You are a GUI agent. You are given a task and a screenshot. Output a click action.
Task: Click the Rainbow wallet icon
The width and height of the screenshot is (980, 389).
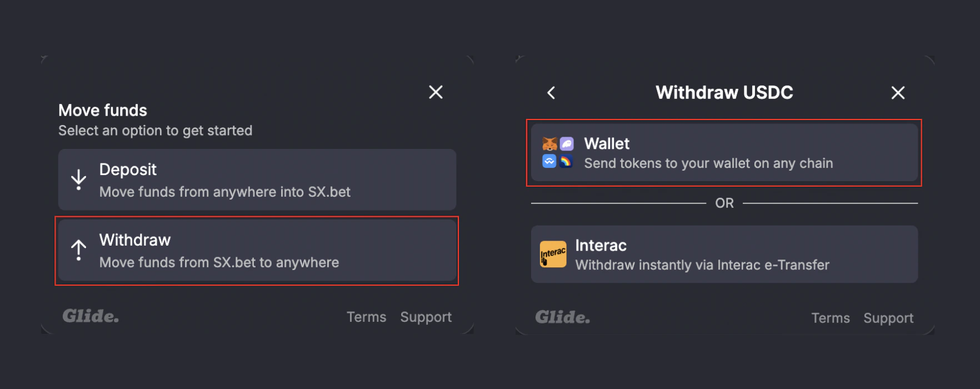pyautogui.click(x=566, y=161)
